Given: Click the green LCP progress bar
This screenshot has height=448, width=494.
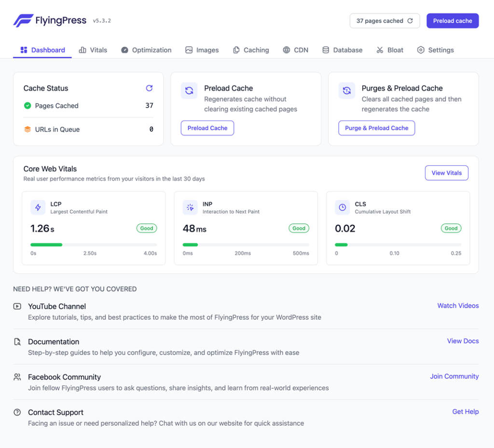Looking at the screenshot, I should pos(46,244).
